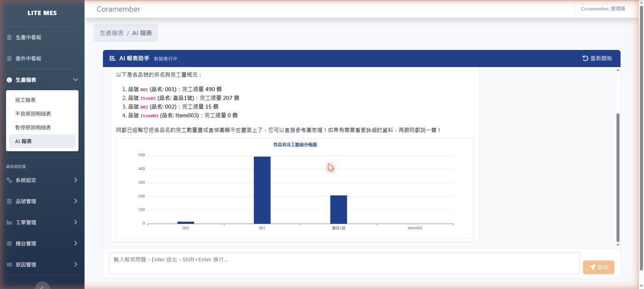Expand the 工單管理 submenu arrow

tap(75, 222)
